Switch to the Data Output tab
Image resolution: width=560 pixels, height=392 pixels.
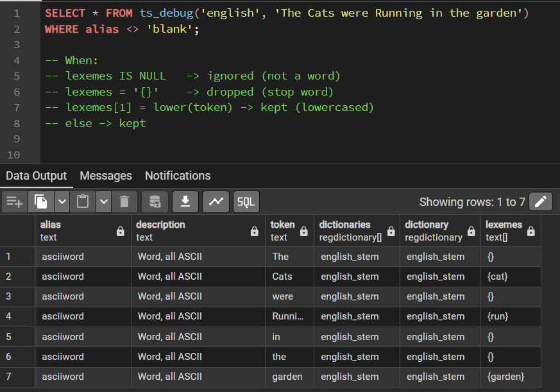click(x=36, y=176)
